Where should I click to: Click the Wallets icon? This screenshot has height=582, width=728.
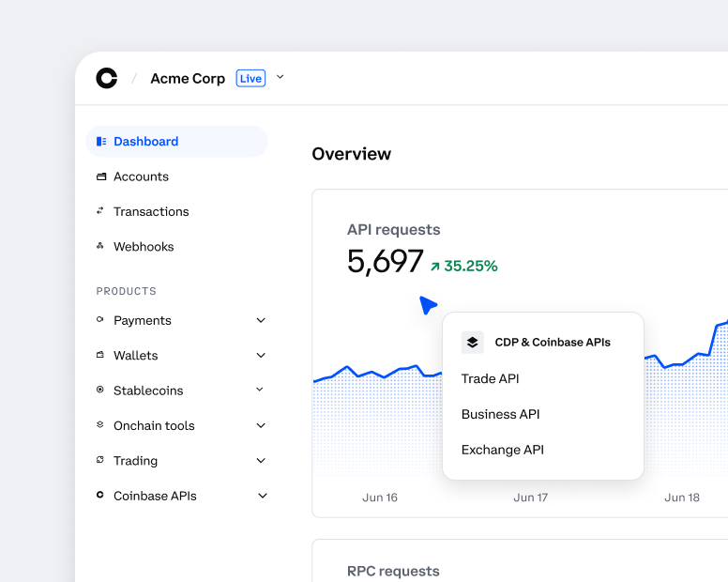coord(99,355)
